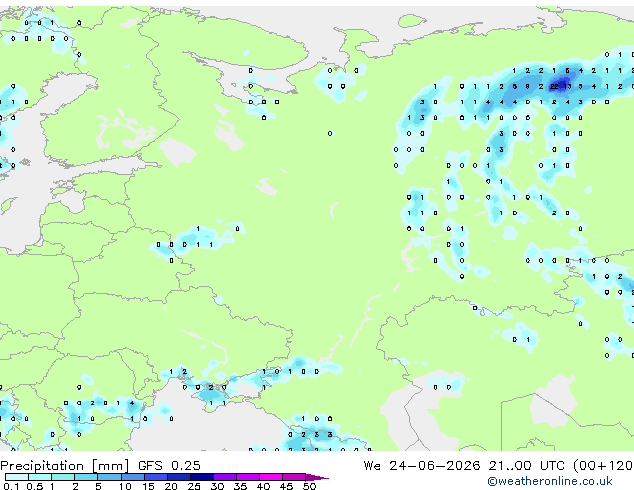Click the 'Precipitation [mm]' title text
This screenshot has width=634, height=490.
64,466
